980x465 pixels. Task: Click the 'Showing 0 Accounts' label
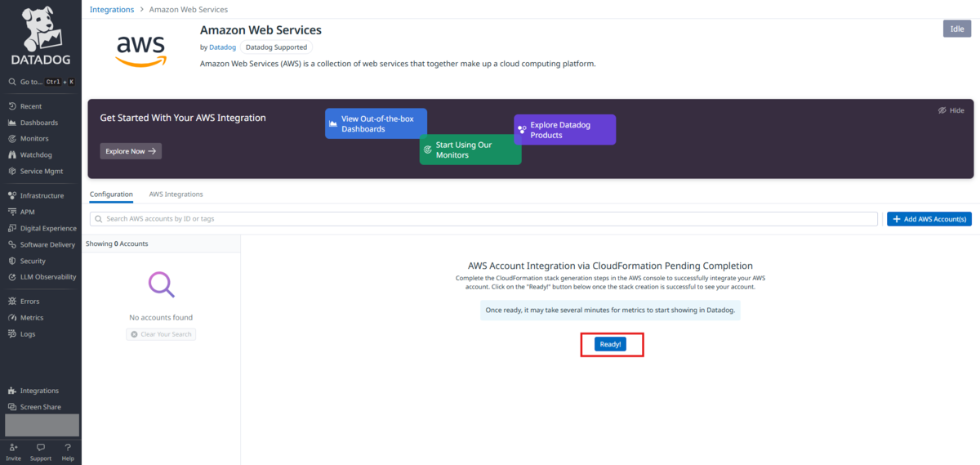tap(117, 244)
